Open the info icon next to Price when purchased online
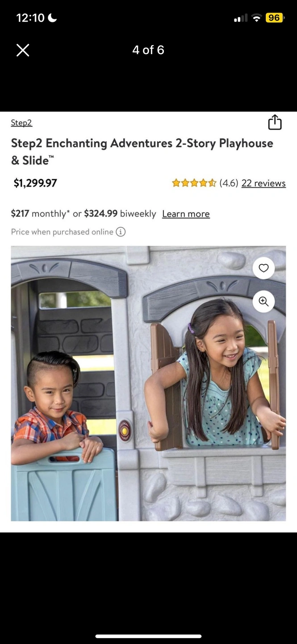This screenshot has width=297, height=644. click(121, 232)
